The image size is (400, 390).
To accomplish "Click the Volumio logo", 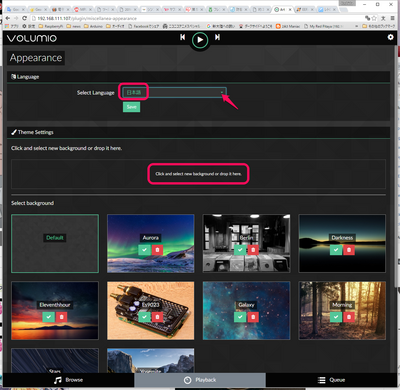I will (32, 38).
